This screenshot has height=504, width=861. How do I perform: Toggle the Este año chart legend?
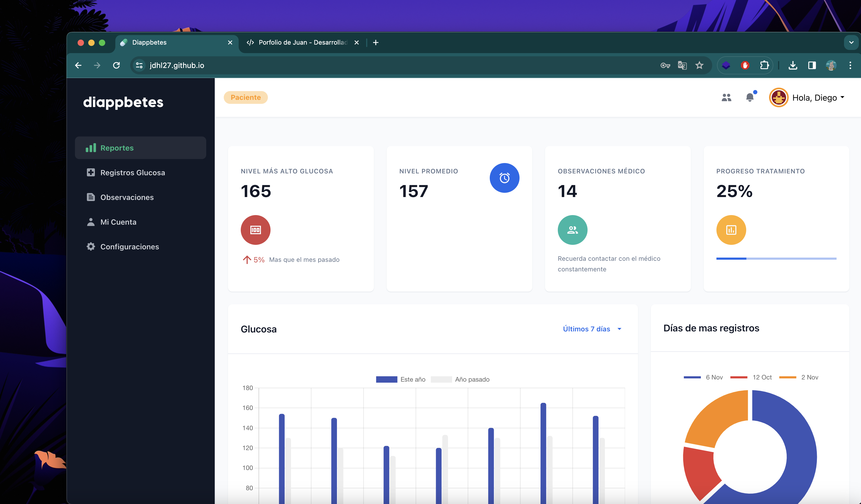400,379
